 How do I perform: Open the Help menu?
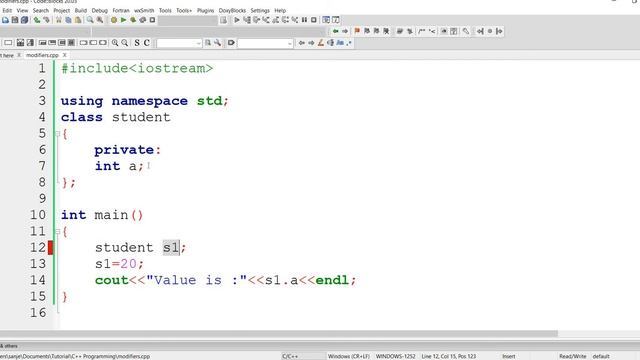[280, 10]
